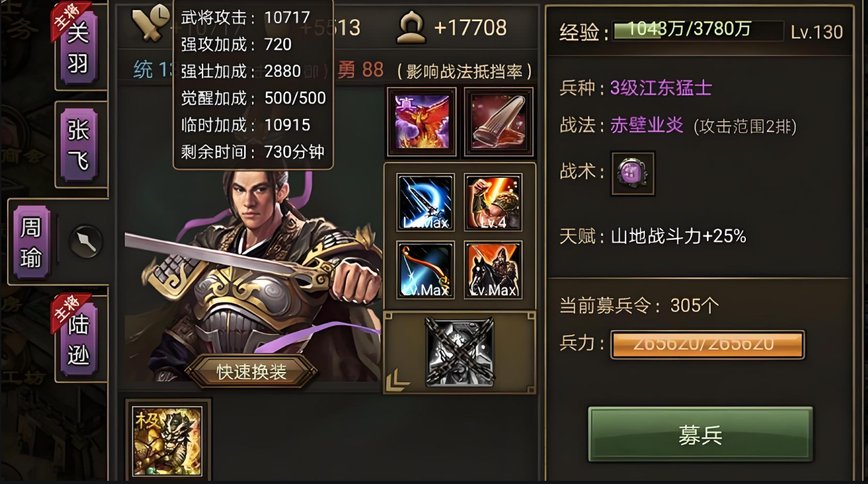Click the orange 兵力 troop bar
Viewport: 868px width, 484px height.
[x=708, y=345]
